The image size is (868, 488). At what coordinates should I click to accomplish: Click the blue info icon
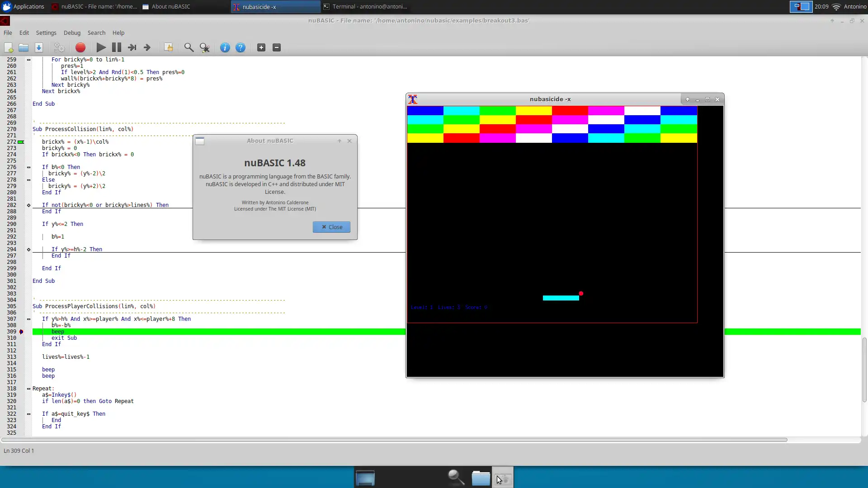[x=225, y=47]
